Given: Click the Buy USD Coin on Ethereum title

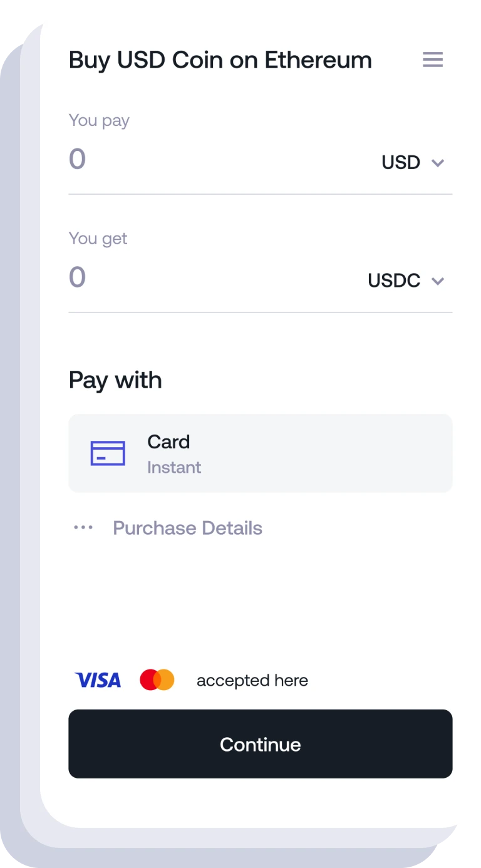Looking at the screenshot, I should [220, 60].
